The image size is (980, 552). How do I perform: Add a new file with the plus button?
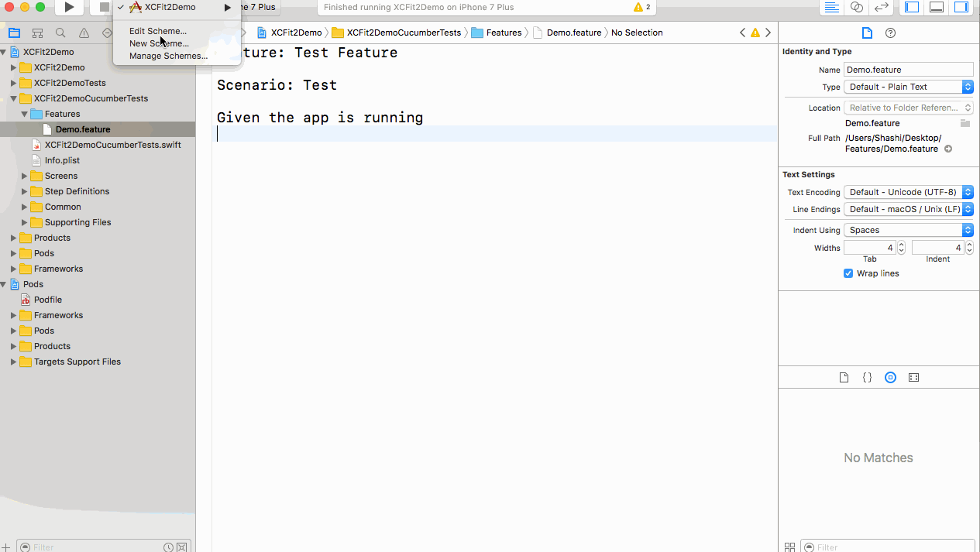6,547
